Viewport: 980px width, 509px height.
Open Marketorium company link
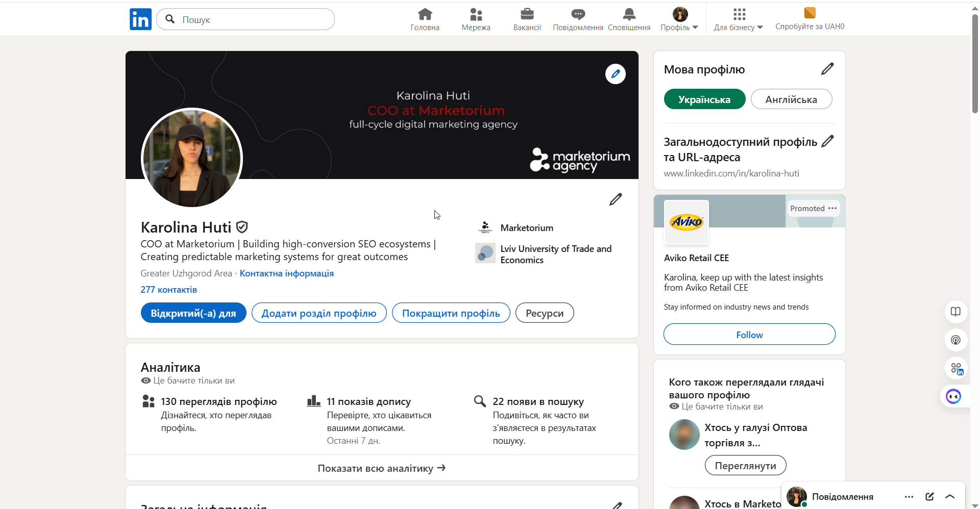[527, 228]
